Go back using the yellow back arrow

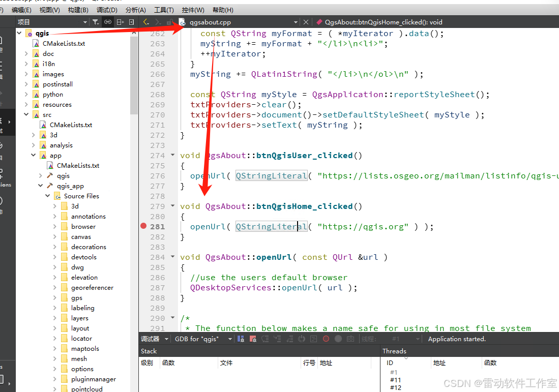pos(146,22)
